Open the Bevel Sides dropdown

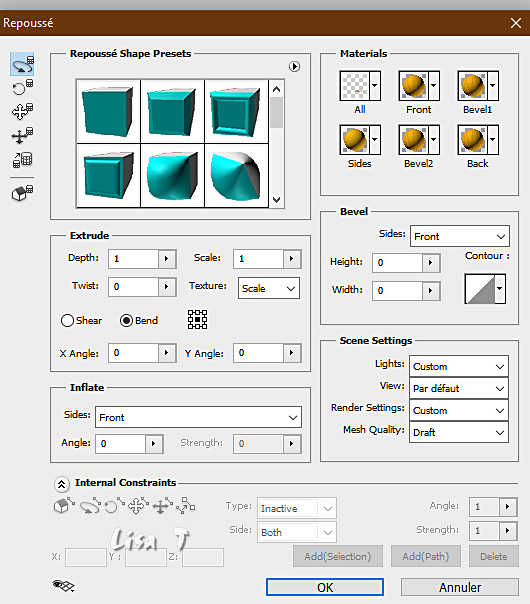click(x=460, y=236)
